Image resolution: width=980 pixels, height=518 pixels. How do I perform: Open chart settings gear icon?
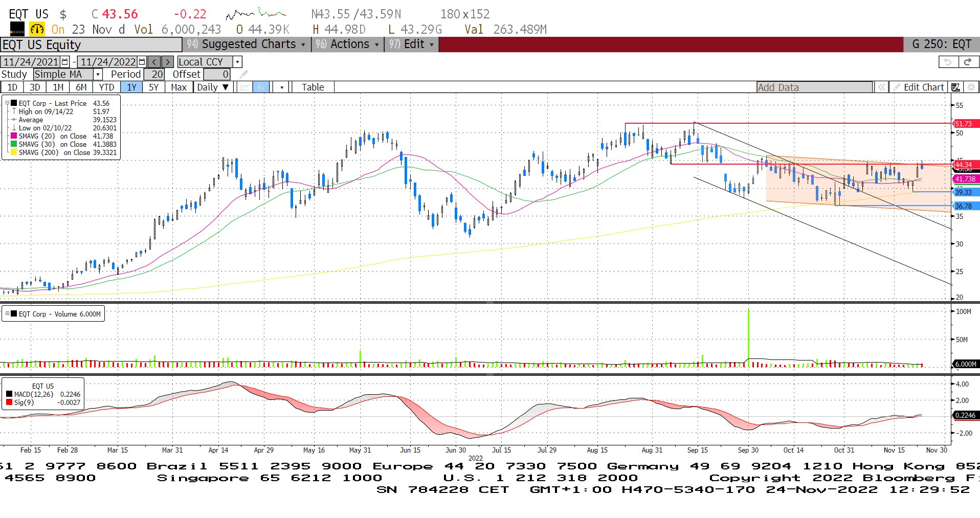pyautogui.click(x=971, y=87)
